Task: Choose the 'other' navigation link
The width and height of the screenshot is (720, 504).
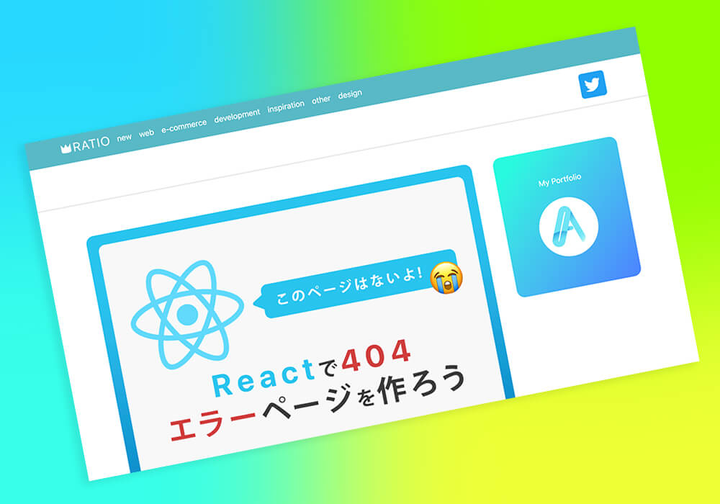Action: tap(321, 99)
